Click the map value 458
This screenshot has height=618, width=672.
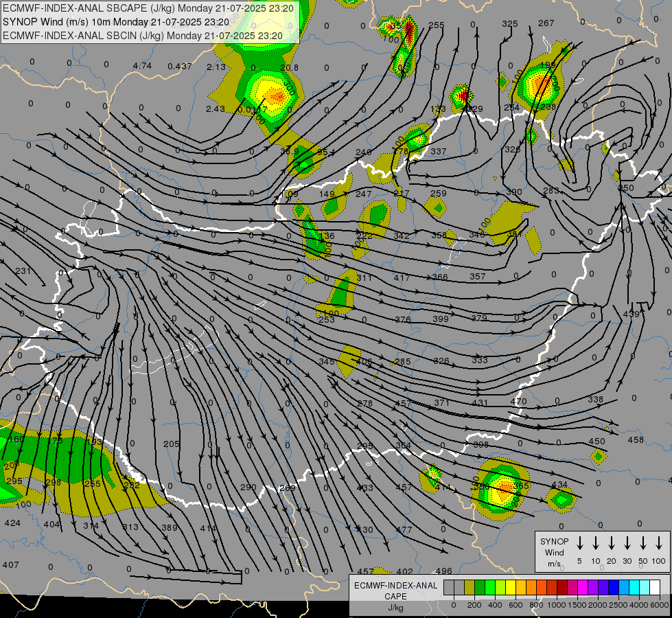coord(636,439)
